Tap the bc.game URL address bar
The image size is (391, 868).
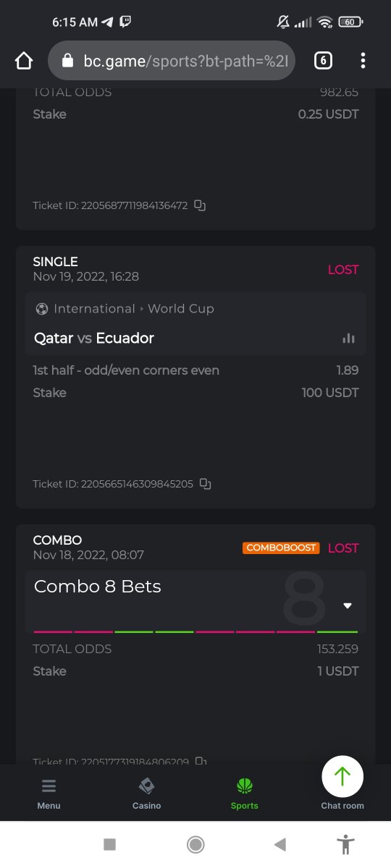pyautogui.click(x=172, y=61)
